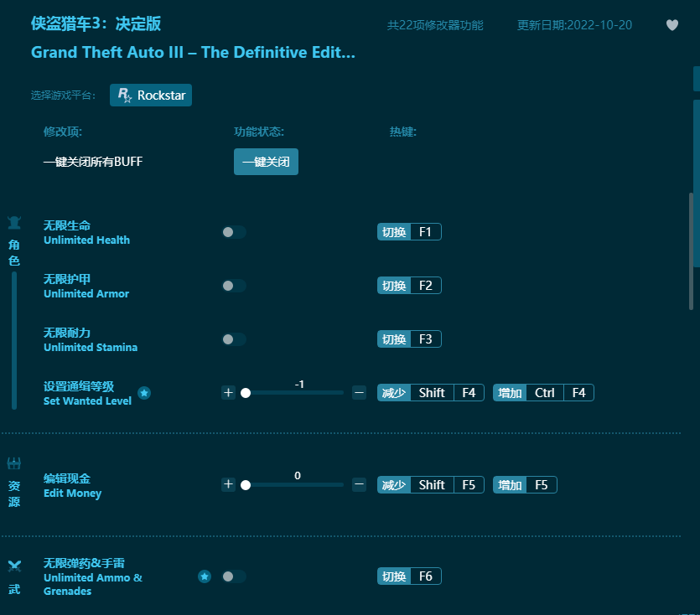This screenshot has width=700, height=615.
Task: Select the weapons crossed-swords category icon
Action: (x=14, y=566)
